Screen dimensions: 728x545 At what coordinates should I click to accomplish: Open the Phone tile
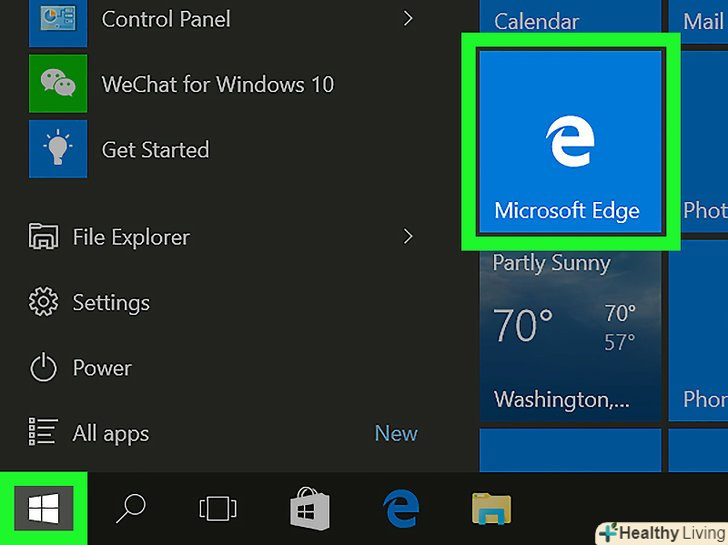[698, 331]
